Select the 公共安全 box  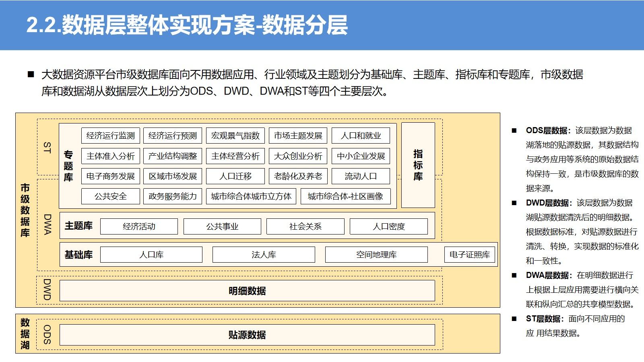[x=111, y=196]
